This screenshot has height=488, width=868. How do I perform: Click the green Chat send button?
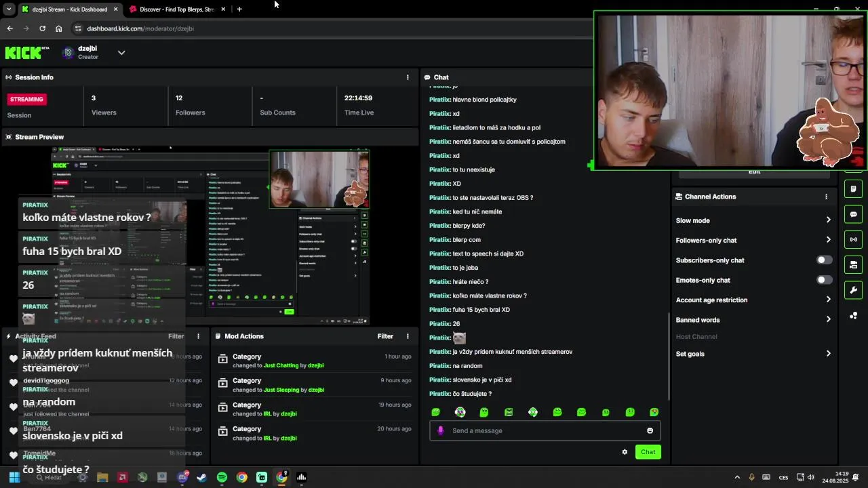(648, 452)
